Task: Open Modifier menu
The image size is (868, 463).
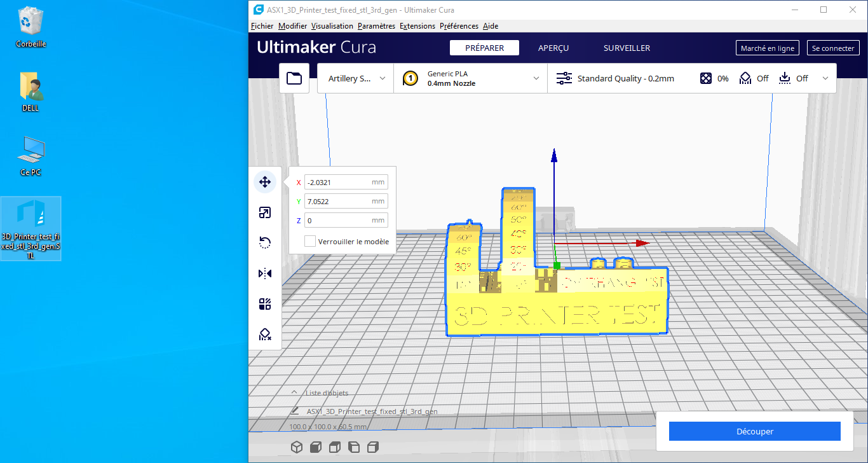Action: point(292,26)
